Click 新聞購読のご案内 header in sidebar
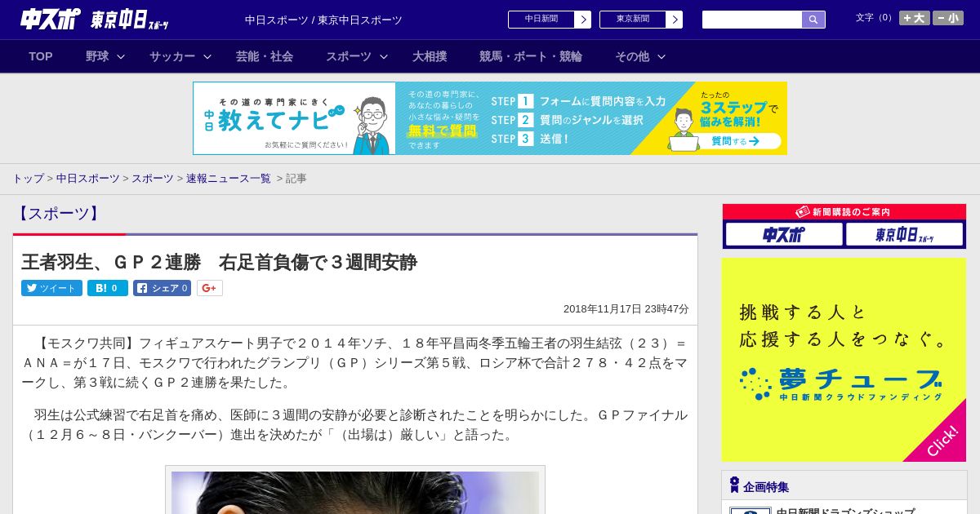The image size is (980, 514). (x=844, y=212)
